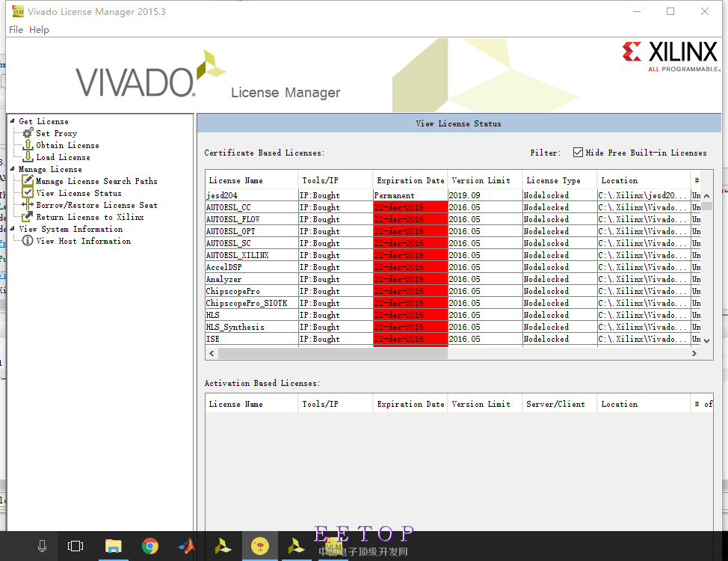Open MATLAB from the taskbar
This screenshot has width=728, height=561.
(x=187, y=546)
